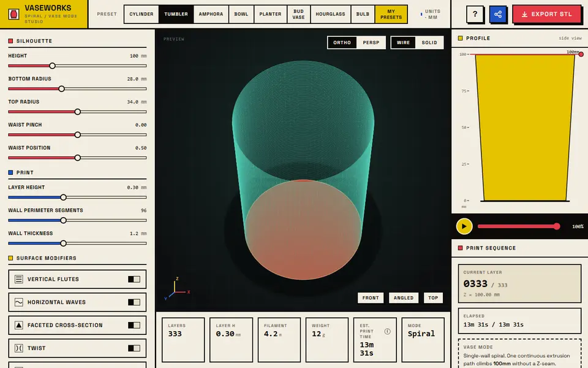Screen dimensions: 588x368
Task: Select the Hourglass preset
Action: coord(330,14)
